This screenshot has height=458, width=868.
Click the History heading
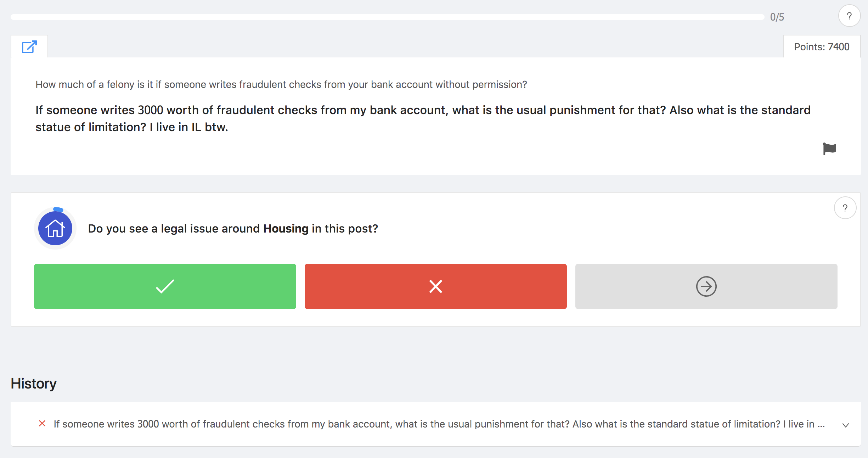pyautogui.click(x=34, y=384)
